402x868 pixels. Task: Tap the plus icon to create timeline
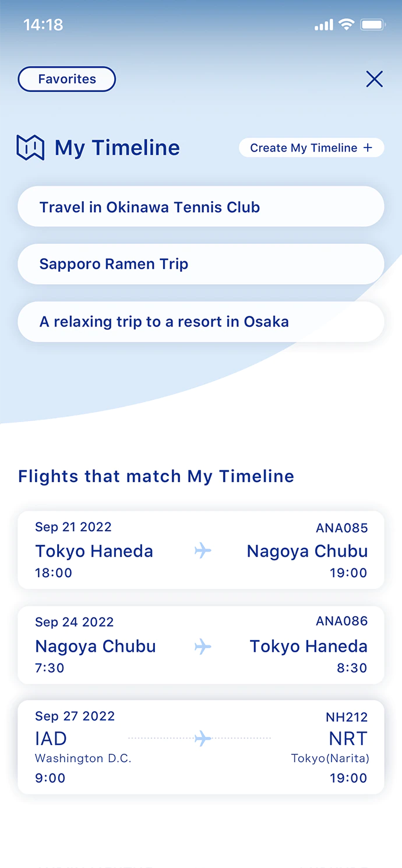[x=368, y=148]
